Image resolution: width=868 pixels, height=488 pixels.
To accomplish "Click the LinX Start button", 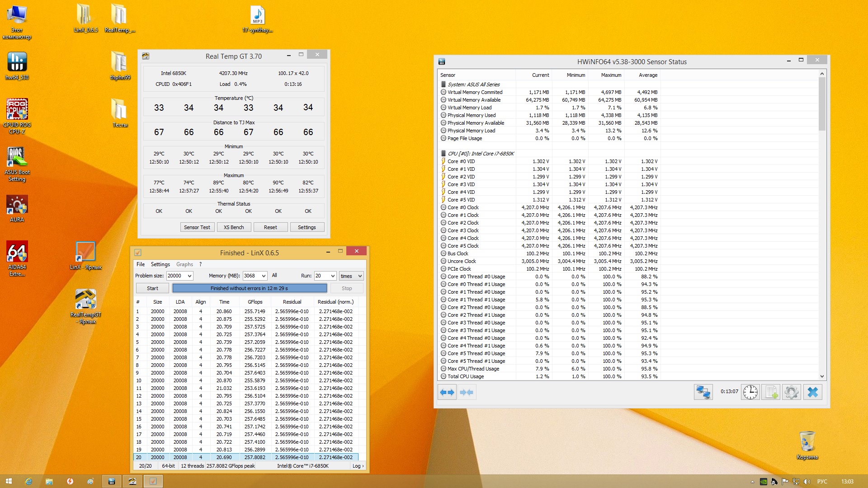I will coord(152,288).
